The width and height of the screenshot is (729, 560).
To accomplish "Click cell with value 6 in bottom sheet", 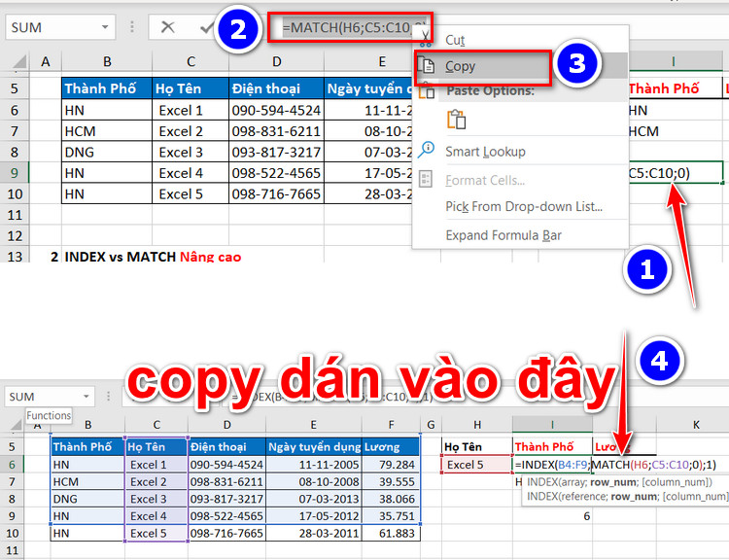I will point(552,516).
